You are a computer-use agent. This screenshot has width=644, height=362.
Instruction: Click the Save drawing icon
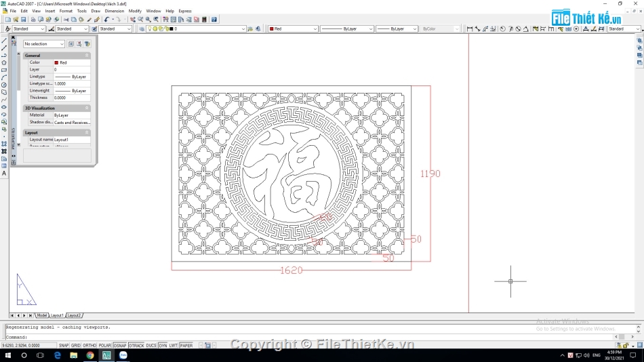(x=24, y=19)
